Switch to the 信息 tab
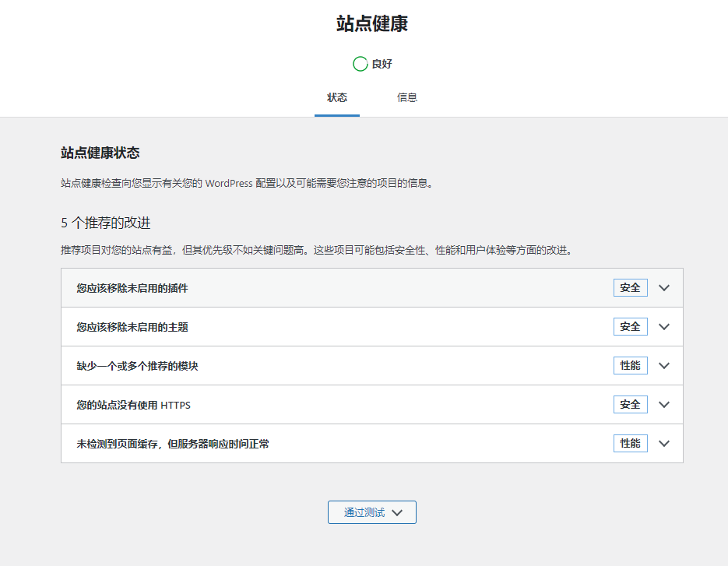This screenshot has width=728, height=566. [x=407, y=98]
